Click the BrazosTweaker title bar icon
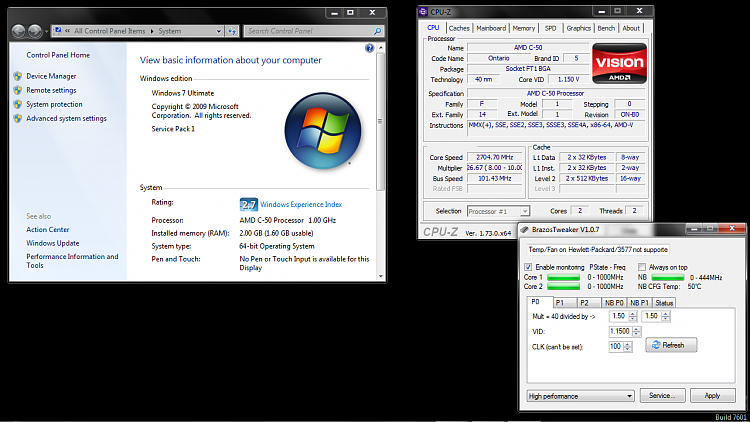The image size is (750, 422). click(x=524, y=230)
